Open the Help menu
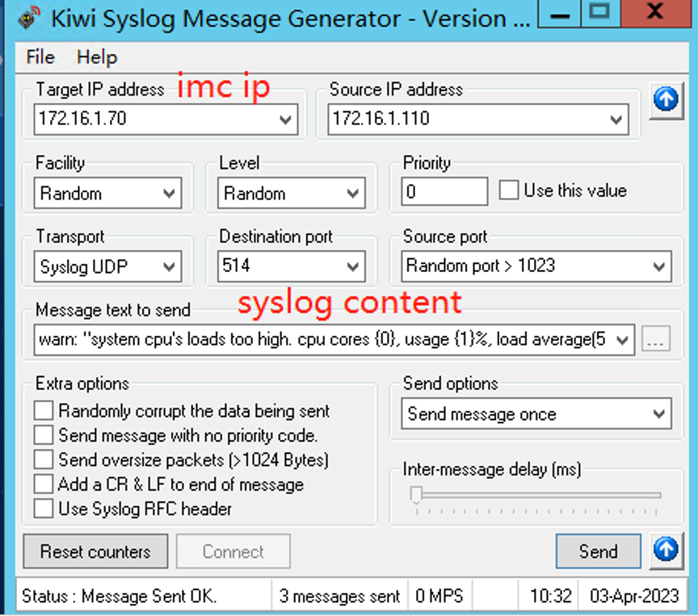Image resolution: width=698 pixels, height=616 pixels. click(97, 57)
